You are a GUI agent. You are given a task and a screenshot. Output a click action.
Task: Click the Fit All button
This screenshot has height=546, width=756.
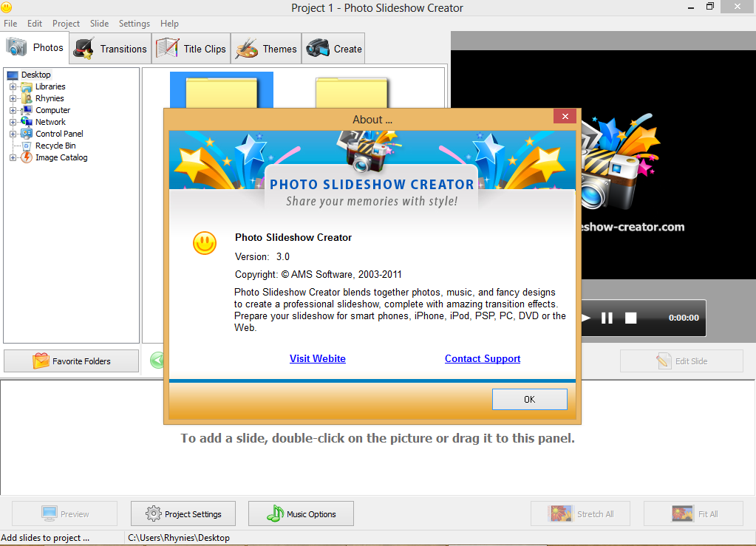click(x=693, y=513)
